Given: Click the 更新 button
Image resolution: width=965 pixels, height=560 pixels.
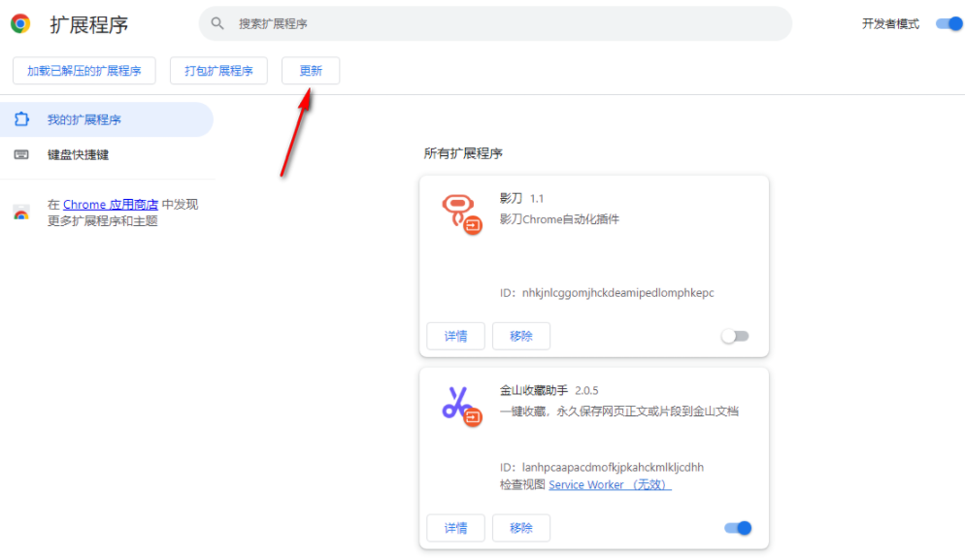Looking at the screenshot, I should [311, 71].
